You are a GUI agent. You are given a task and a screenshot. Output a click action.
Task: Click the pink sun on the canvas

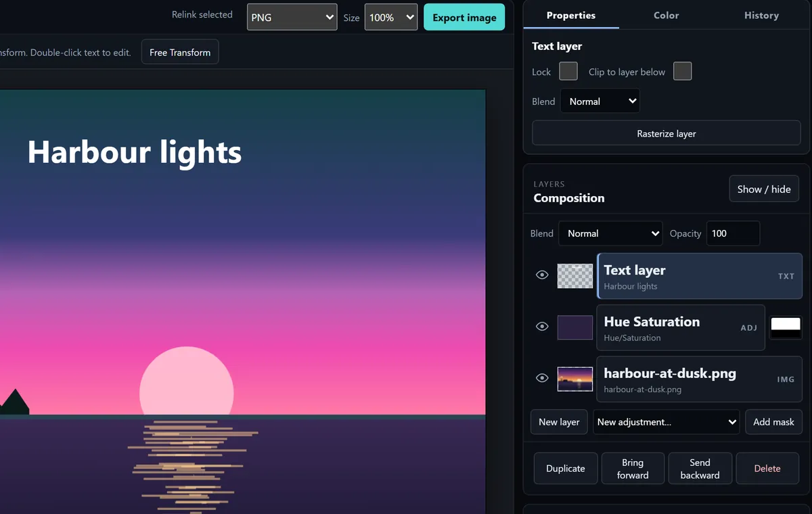point(187,381)
